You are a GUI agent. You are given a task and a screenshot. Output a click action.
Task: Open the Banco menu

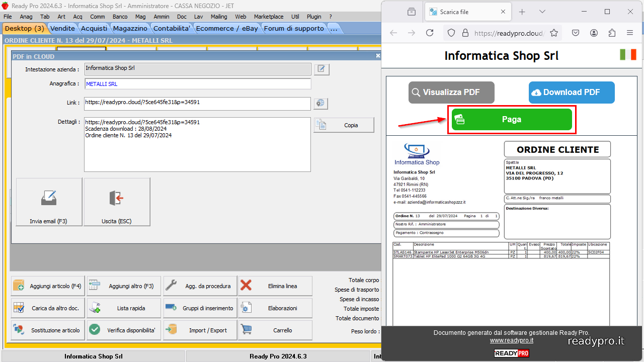120,17
